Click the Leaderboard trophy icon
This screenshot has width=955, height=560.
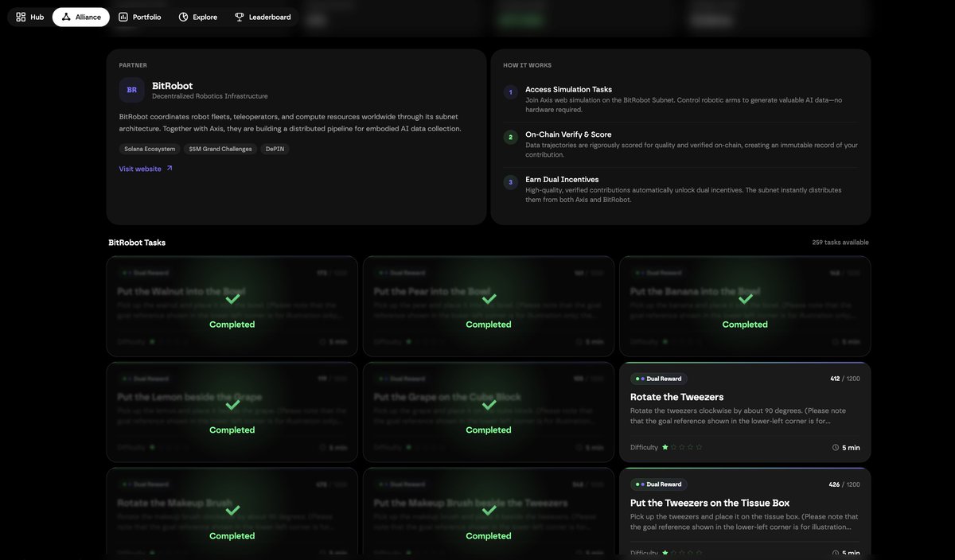pyautogui.click(x=240, y=17)
